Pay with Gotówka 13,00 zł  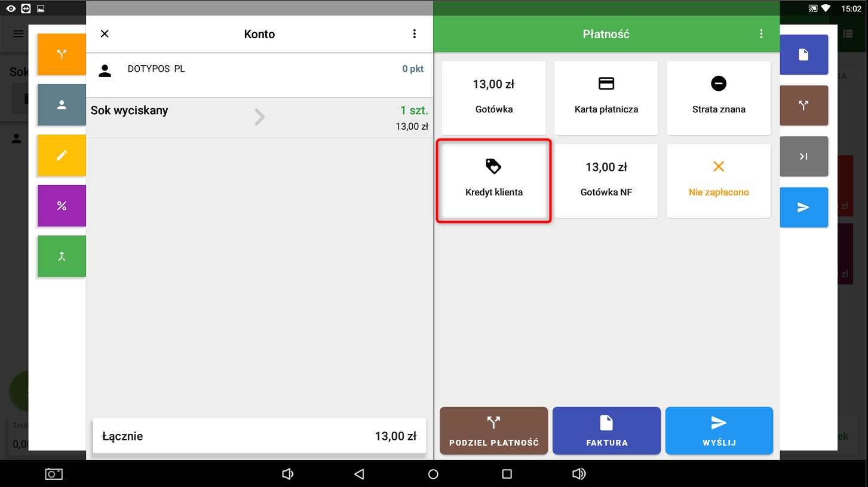click(x=493, y=97)
